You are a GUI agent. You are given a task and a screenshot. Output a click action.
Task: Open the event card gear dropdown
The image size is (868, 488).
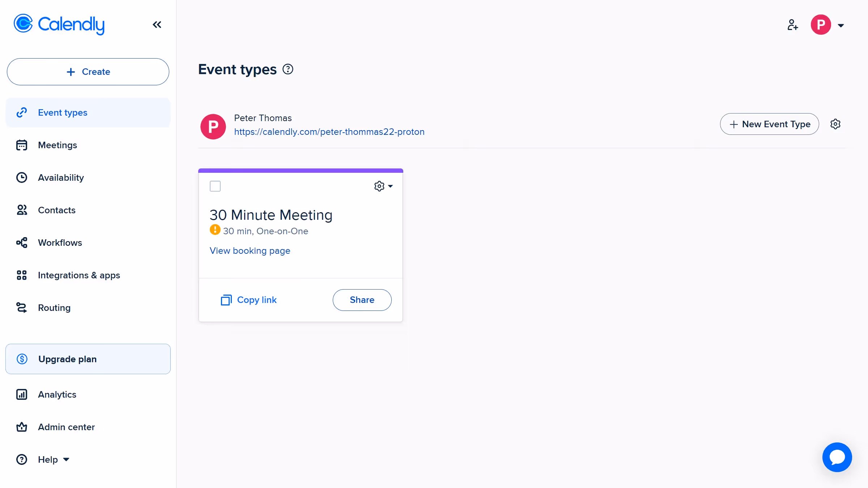pyautogui.click(x=383, y=186)
